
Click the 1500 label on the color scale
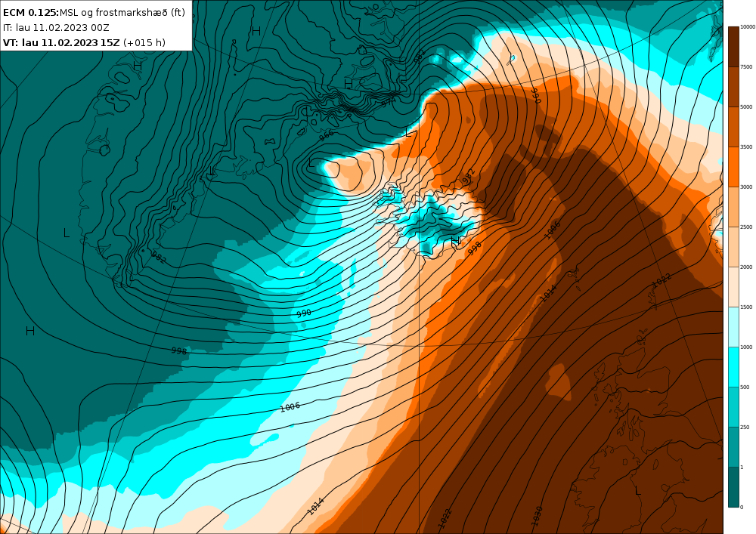[x=746, y=307]
